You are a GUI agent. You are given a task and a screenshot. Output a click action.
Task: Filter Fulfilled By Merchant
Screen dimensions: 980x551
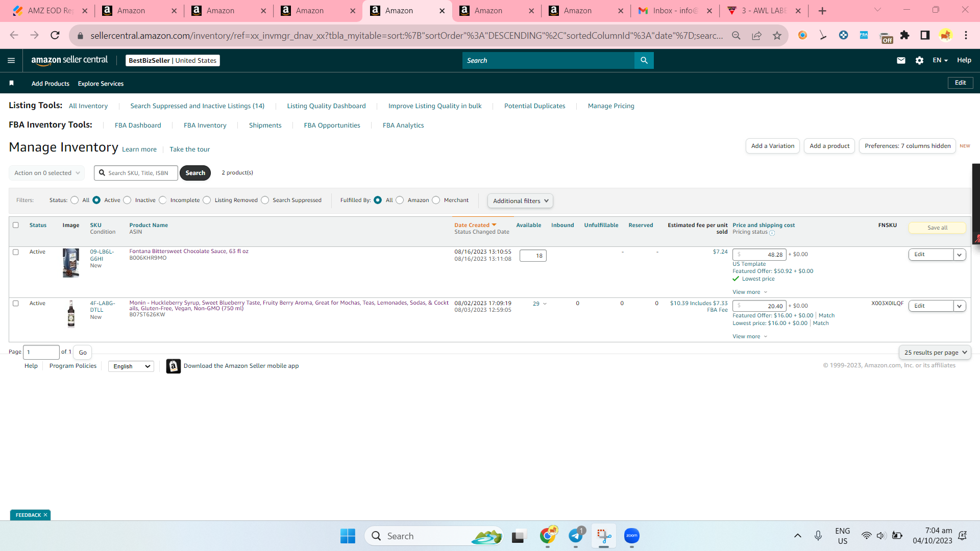436,200
